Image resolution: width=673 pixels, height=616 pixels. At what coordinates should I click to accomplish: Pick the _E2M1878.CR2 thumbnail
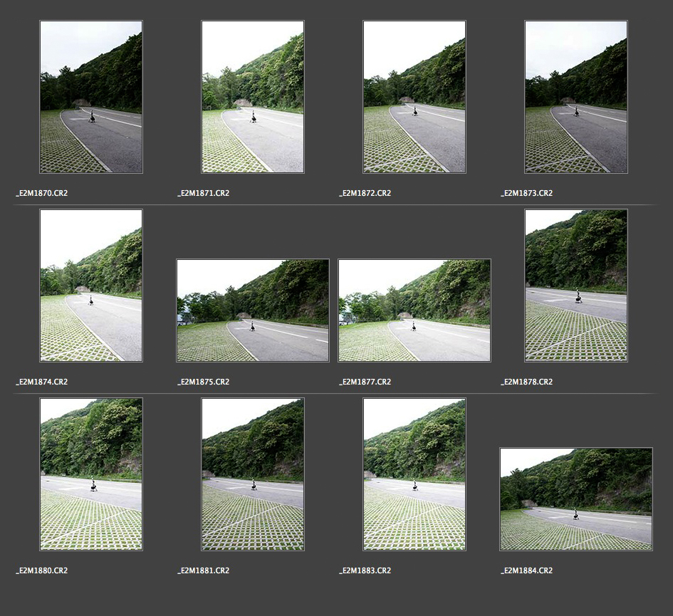576,286
